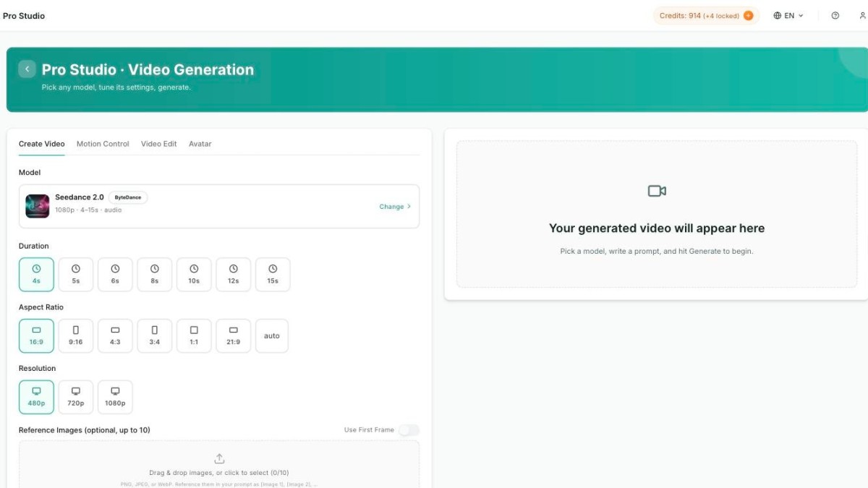868x488 pixels.
Task: Click "Your generated video will appear here"
Action: point(657,228)
